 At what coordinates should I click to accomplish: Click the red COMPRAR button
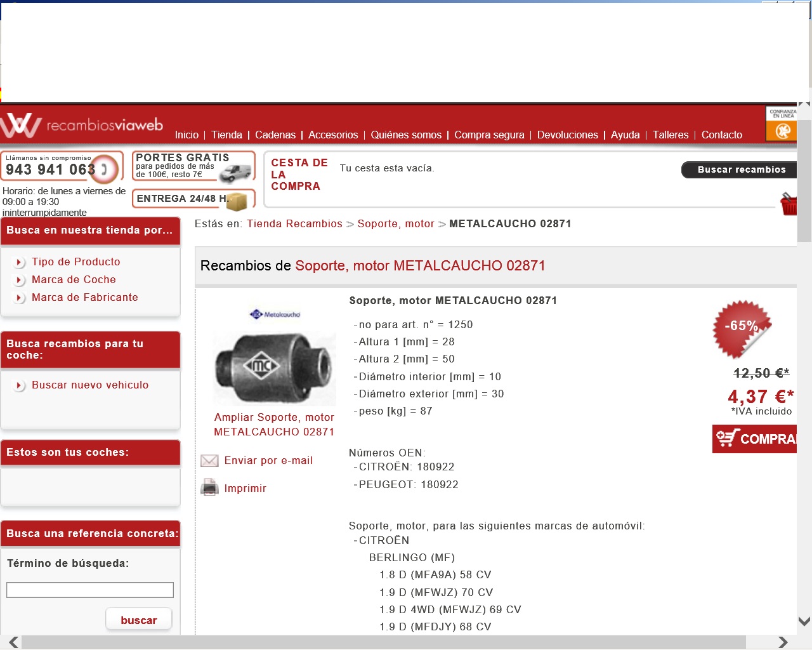coord(754,439)
